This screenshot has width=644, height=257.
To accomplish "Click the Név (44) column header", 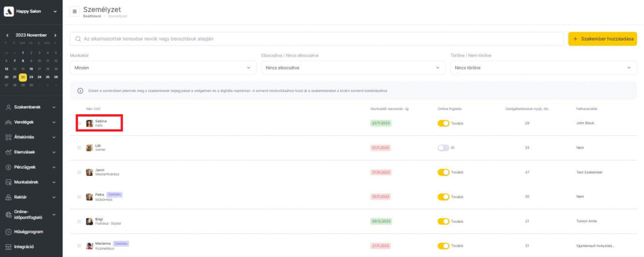I will (x=94, y=108).
